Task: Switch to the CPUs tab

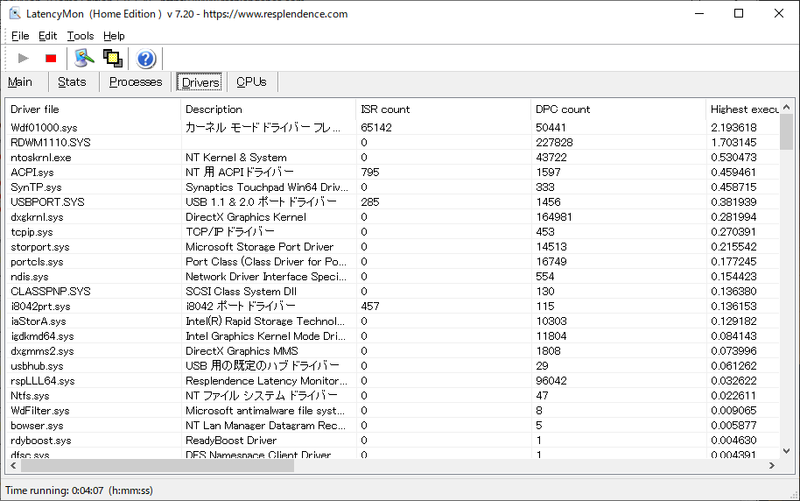Action: 251,82
